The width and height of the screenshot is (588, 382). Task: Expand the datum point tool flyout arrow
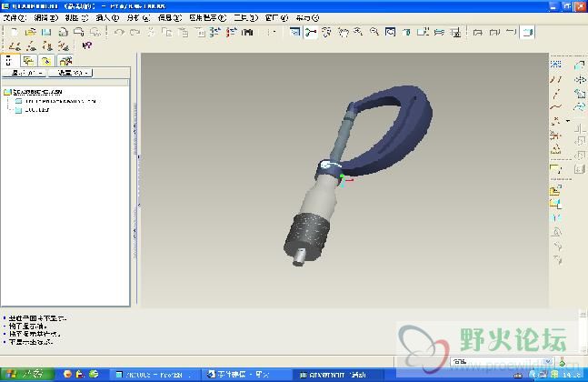click(x=568, y=121)
